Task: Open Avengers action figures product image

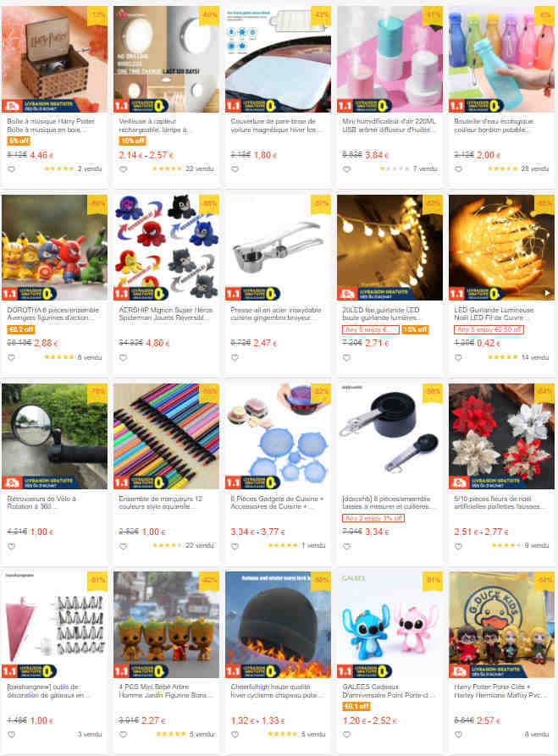Action: (x=54, y=247)
